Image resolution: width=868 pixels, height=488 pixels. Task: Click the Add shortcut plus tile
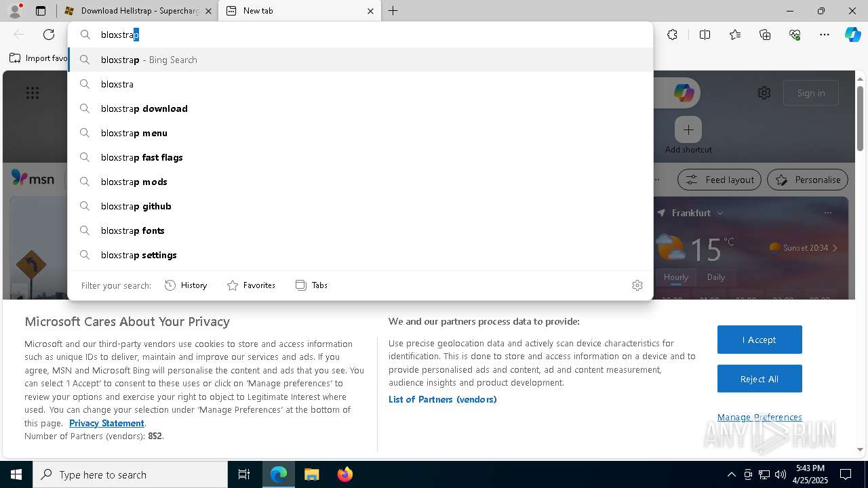click(688, 129)
